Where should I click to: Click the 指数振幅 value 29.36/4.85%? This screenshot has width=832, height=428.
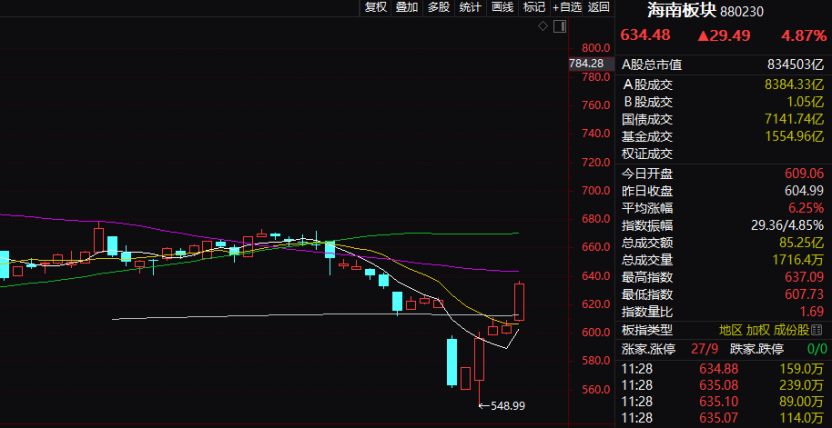point(787,225)
